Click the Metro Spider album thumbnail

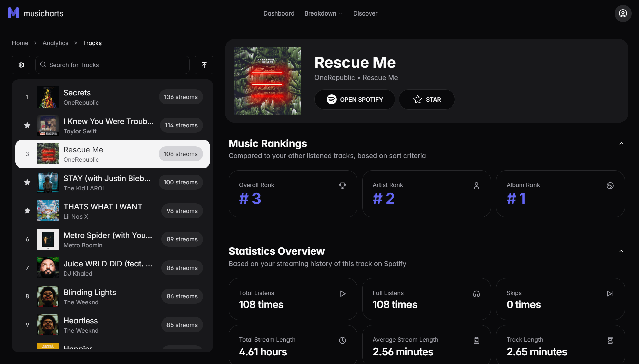point(48,239)
